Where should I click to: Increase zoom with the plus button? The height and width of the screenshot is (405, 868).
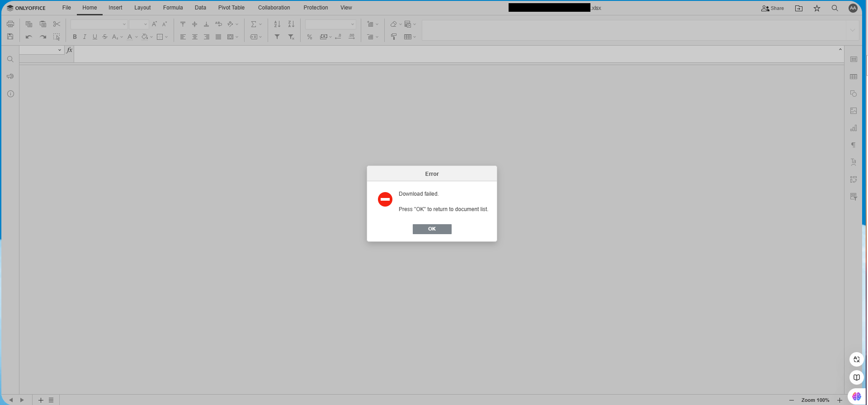(840, 400)
